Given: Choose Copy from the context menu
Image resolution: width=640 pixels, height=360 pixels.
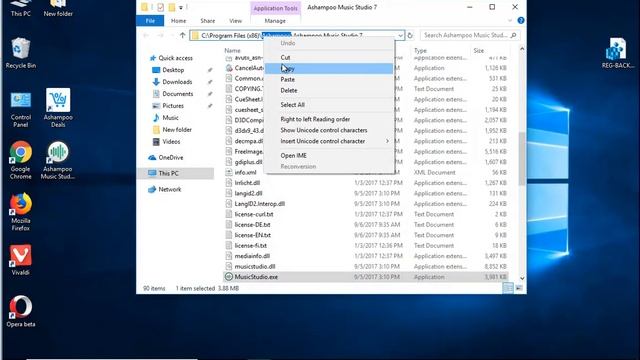Looking at the screenshot, I should tap(330, 69).
